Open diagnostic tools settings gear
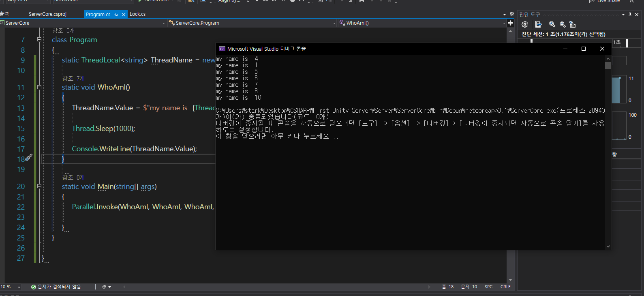Screen dimensions: 644x296 pos(525,24)
